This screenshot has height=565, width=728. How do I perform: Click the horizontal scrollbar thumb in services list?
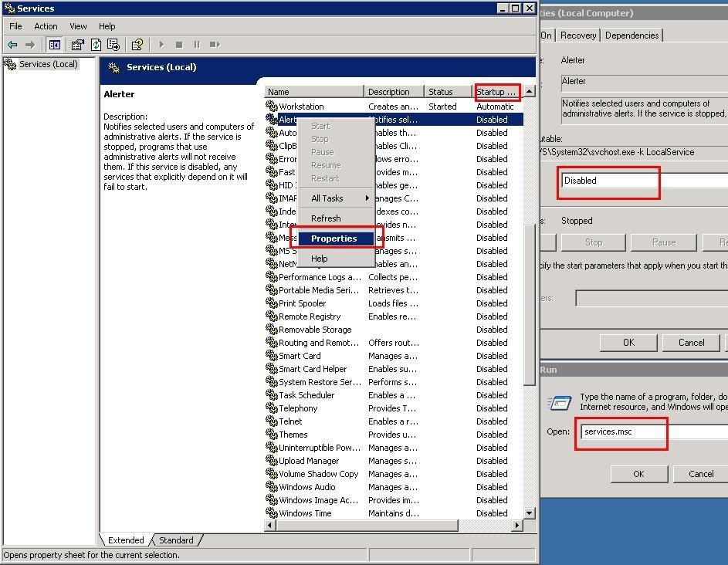367,525
